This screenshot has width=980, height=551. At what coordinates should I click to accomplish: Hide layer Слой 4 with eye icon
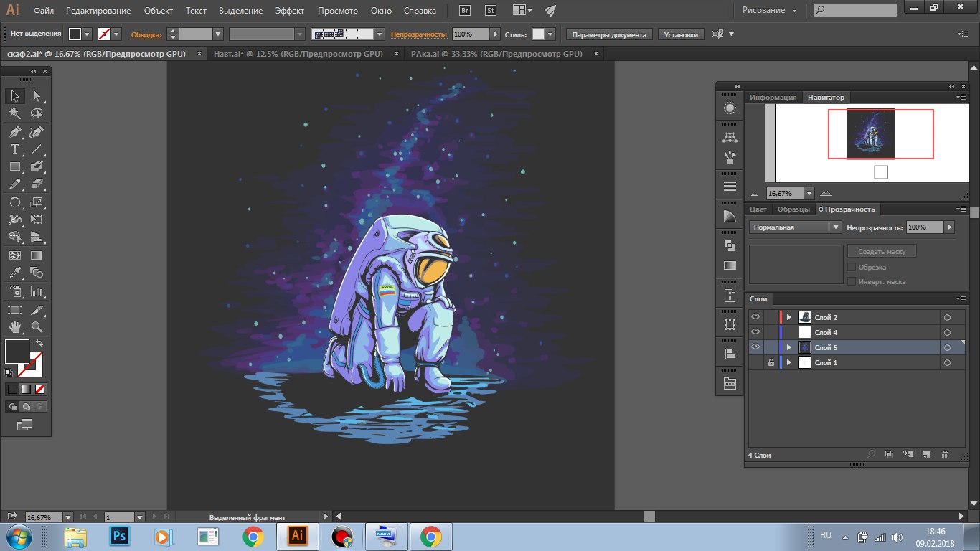point(755,332)
